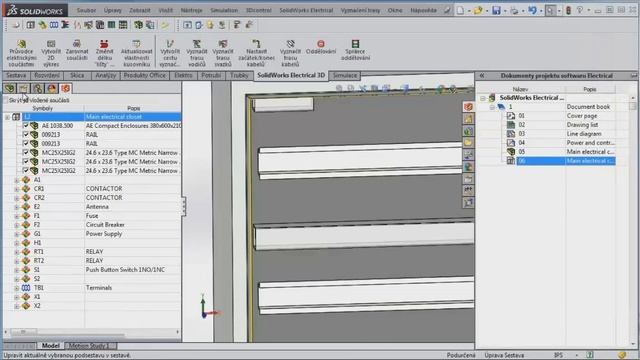Screen dimensions: 640x360
Task: Collapse the L1 Main electrical closet node
Action: [x=7, y=117]
